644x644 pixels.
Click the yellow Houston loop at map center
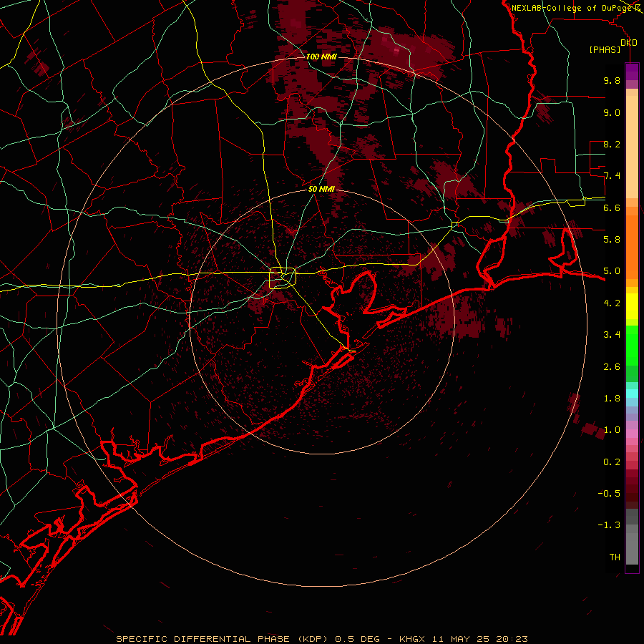[x=283, y=278]
